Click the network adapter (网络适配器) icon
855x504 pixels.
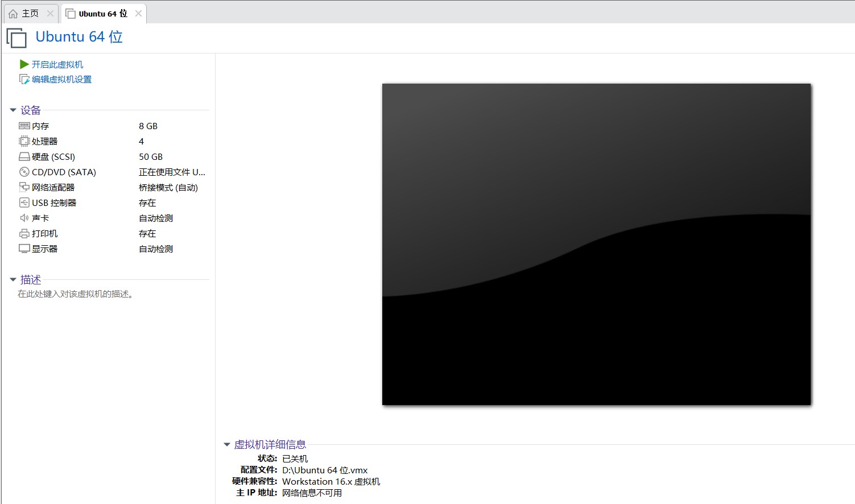point(24,187)
